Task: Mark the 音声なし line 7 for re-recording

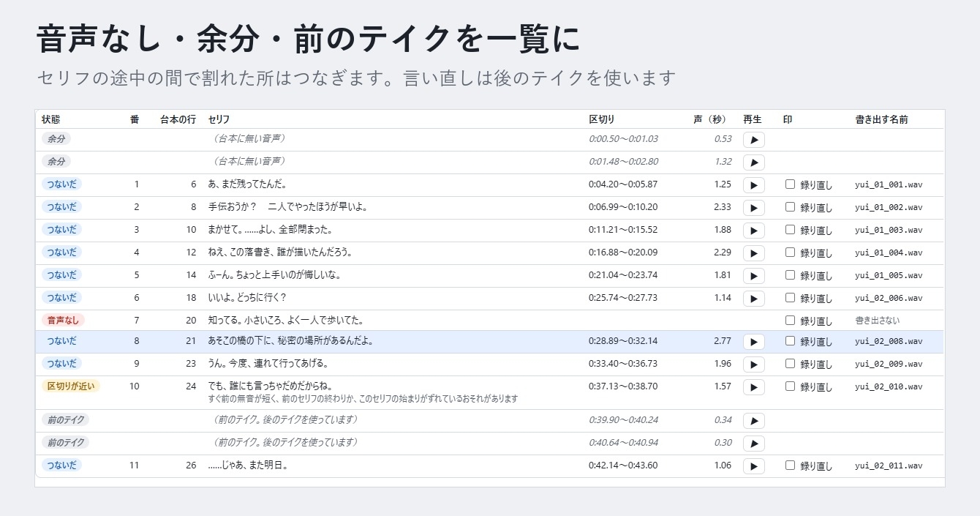Action: (x=790, y=320)
